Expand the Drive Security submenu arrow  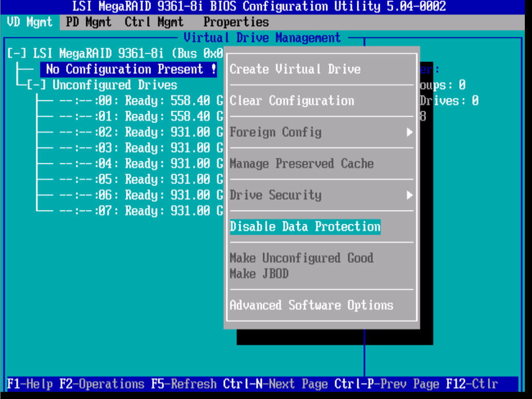click(x=409, y=195)
